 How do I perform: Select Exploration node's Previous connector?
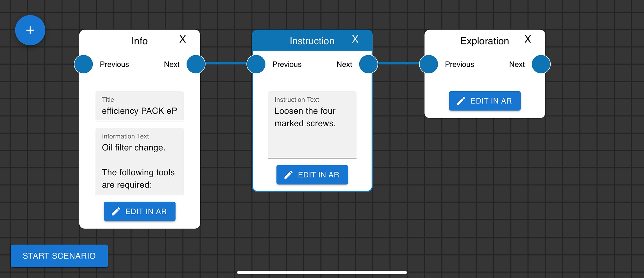pos(429,64)
